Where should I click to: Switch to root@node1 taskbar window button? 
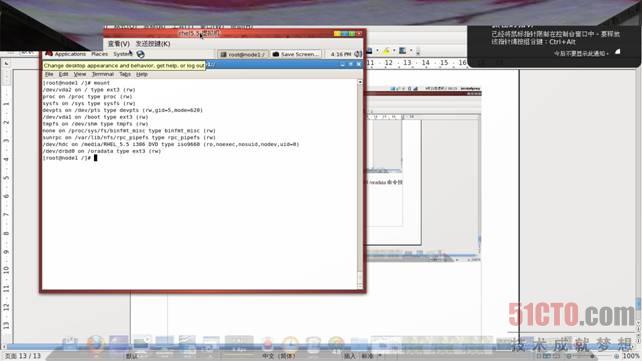[x=243, y=54]
